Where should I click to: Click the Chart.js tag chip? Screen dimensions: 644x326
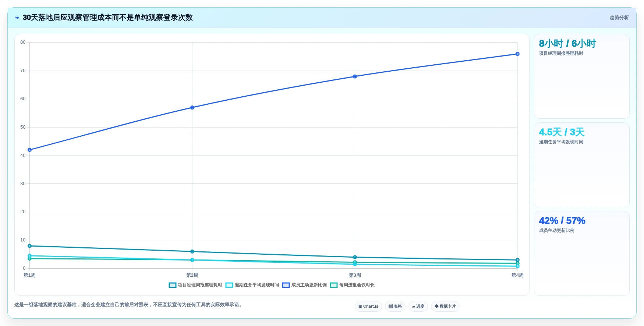pyautogui.click(x=368, y=306)
